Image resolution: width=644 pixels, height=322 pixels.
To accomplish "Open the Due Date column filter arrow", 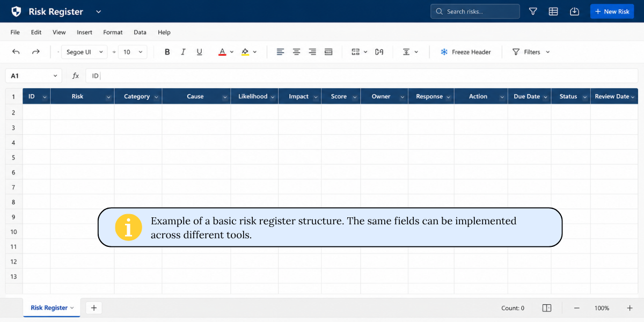I will (x=545, y=97).
